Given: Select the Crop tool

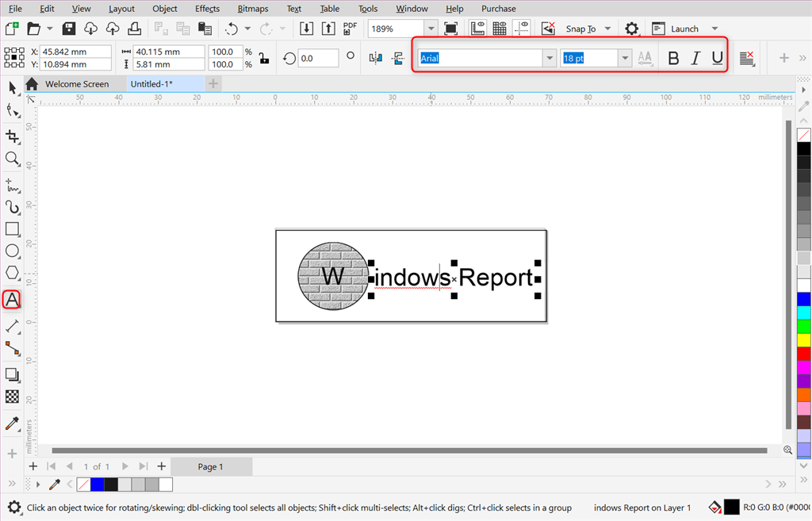Looking at the screenshot, I should point(12,136).
